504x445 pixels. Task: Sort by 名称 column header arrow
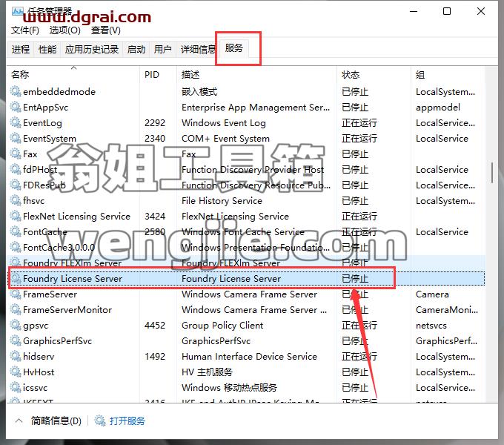73,67
